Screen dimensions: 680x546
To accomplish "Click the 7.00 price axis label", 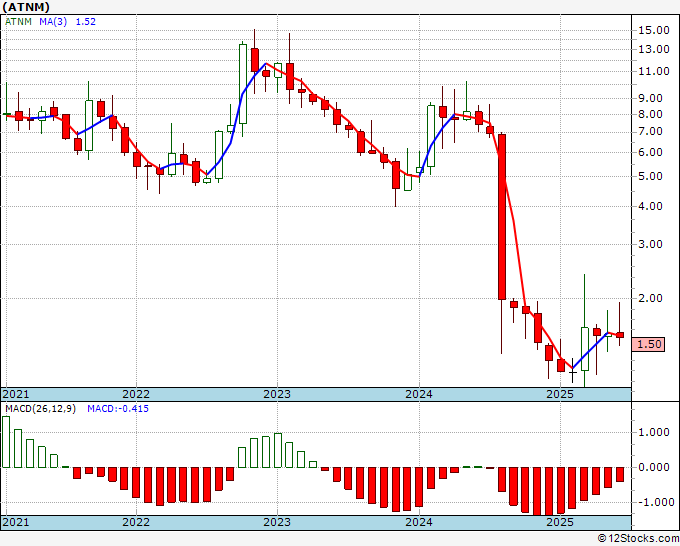I will coord(651,132).
